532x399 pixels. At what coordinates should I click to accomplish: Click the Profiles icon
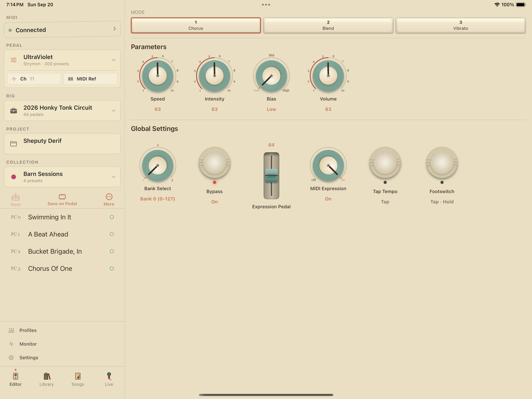(11, 330)
